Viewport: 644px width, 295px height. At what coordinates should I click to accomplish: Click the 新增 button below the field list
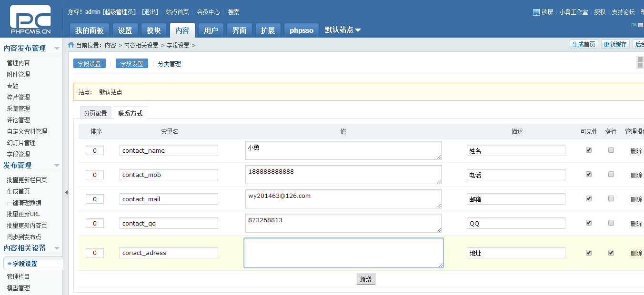(x=366, y=279)
